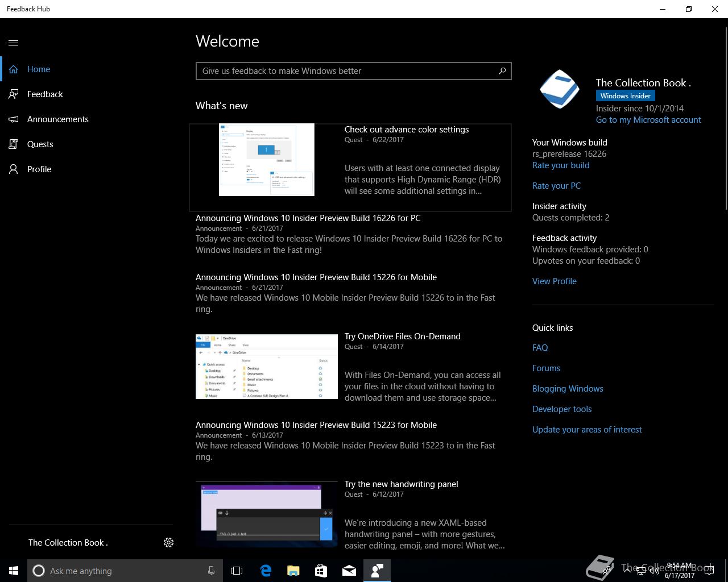
Task: Click Upvotes on your feedback: 0 text
Action: (586, 261)
